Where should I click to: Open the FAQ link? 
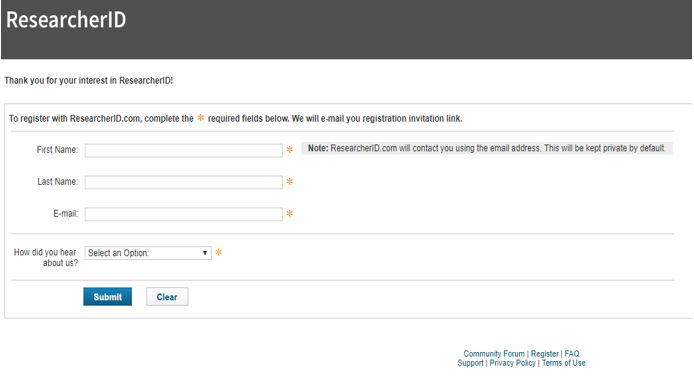pyautogui.click(x=572, y=354)
